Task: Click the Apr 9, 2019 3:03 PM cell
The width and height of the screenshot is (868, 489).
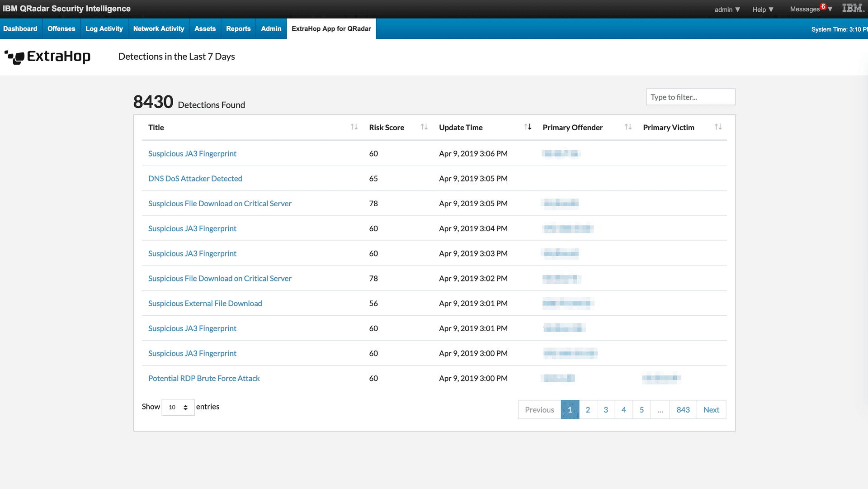Action: tap(473, 253)
